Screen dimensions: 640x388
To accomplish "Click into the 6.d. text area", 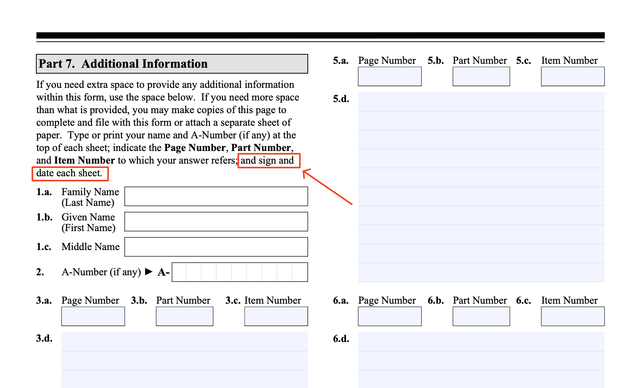I will pos(481,360).
